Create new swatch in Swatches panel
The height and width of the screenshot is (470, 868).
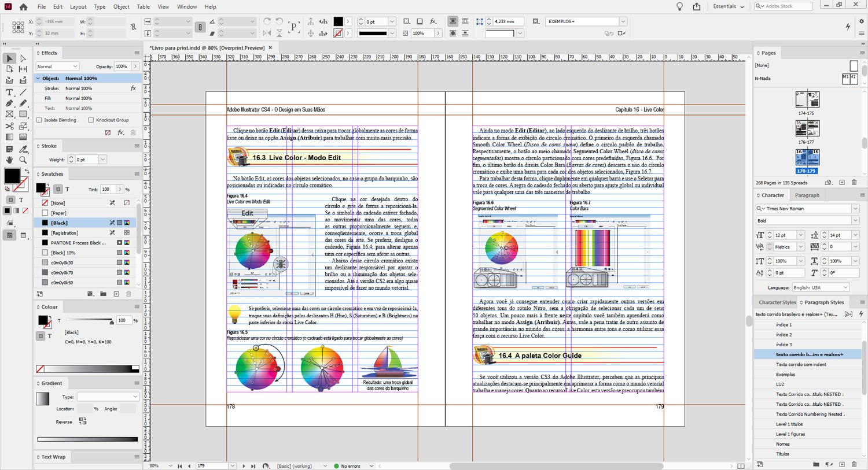coord(116,294)
